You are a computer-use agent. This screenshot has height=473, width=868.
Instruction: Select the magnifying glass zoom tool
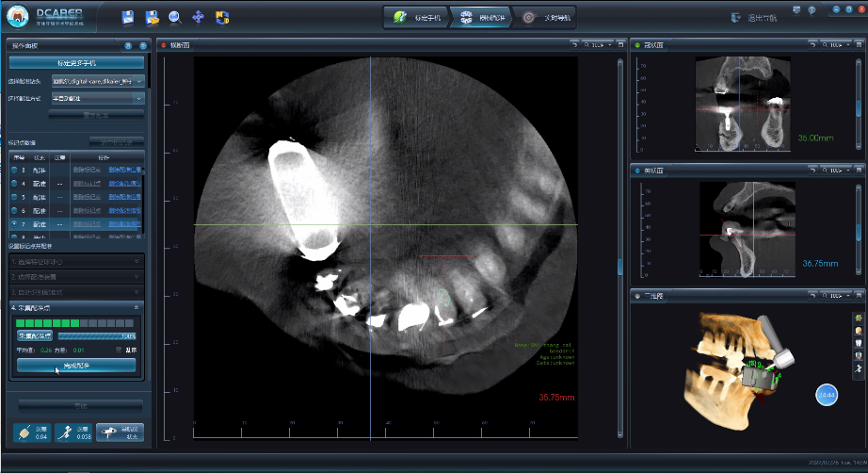(175, 17)
